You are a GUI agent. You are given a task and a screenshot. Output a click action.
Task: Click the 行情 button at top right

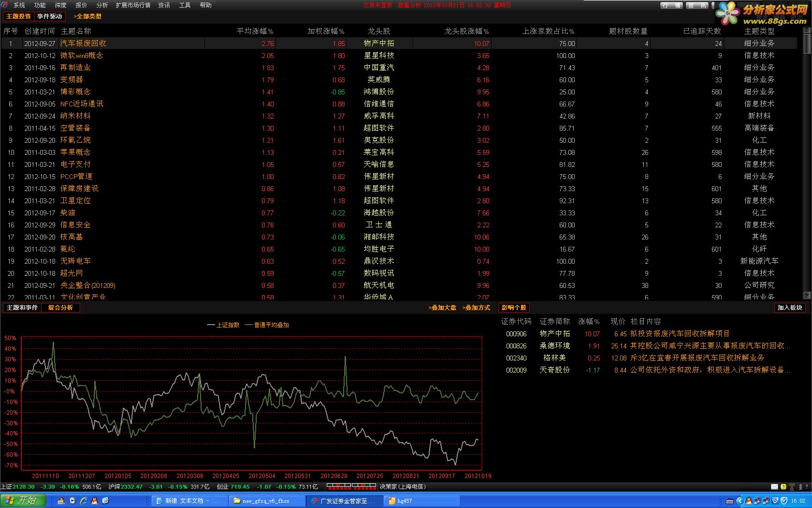(x=672, y=6)
